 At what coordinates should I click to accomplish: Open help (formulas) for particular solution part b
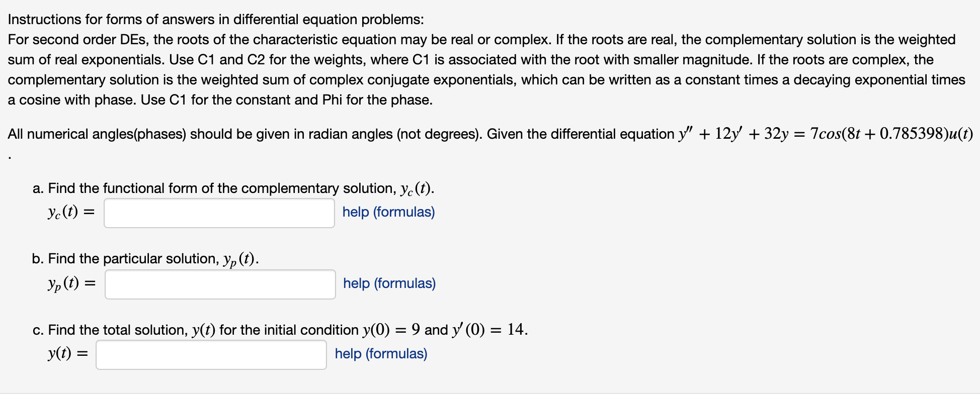[x=388, y=283]
